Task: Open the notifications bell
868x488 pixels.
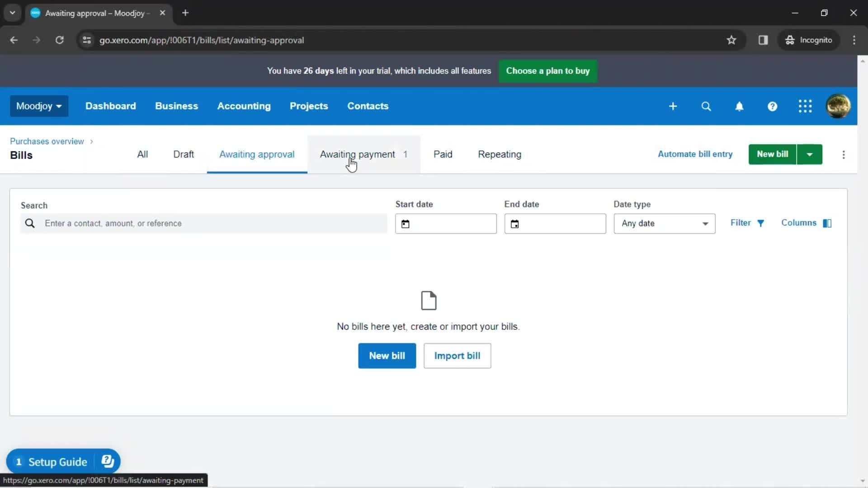Action: [739, 106]
